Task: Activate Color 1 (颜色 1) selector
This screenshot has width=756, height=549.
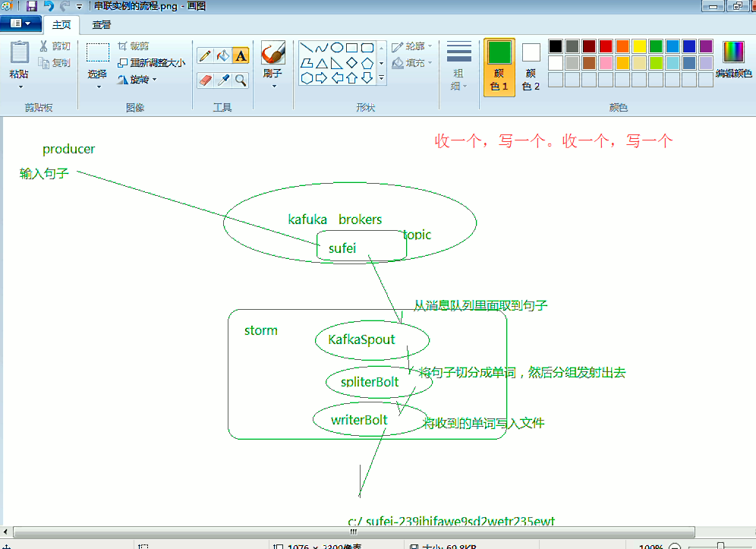Action: coord(499,67)
